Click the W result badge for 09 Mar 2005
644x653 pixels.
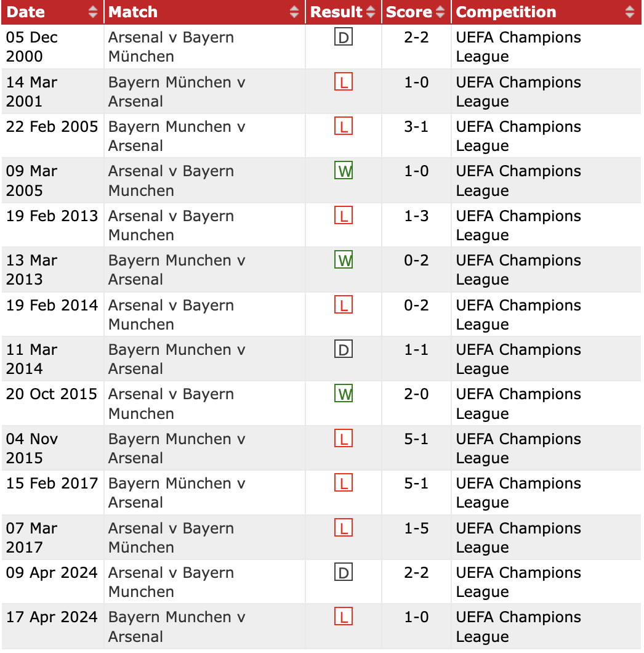[x=344, y=171]
